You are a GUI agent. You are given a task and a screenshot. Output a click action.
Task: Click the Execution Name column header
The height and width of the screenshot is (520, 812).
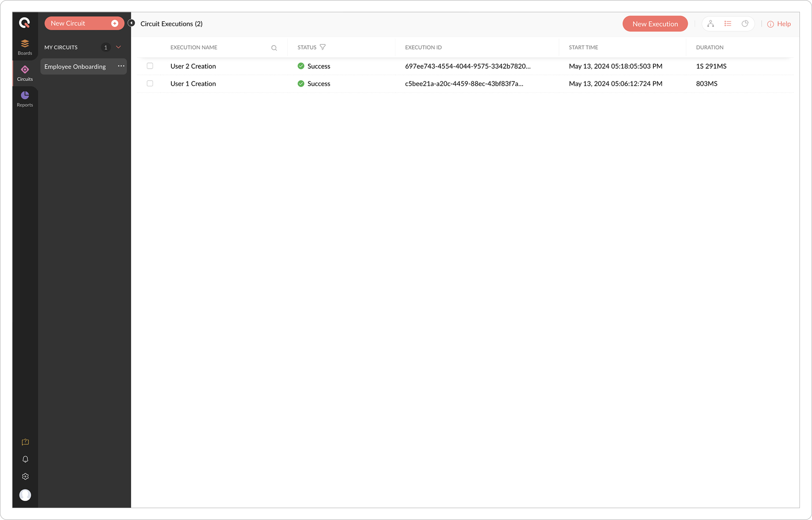coord(194,47)
